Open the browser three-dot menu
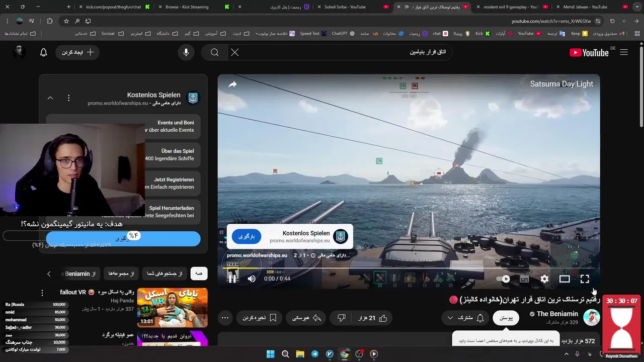 tap(7, 21)
